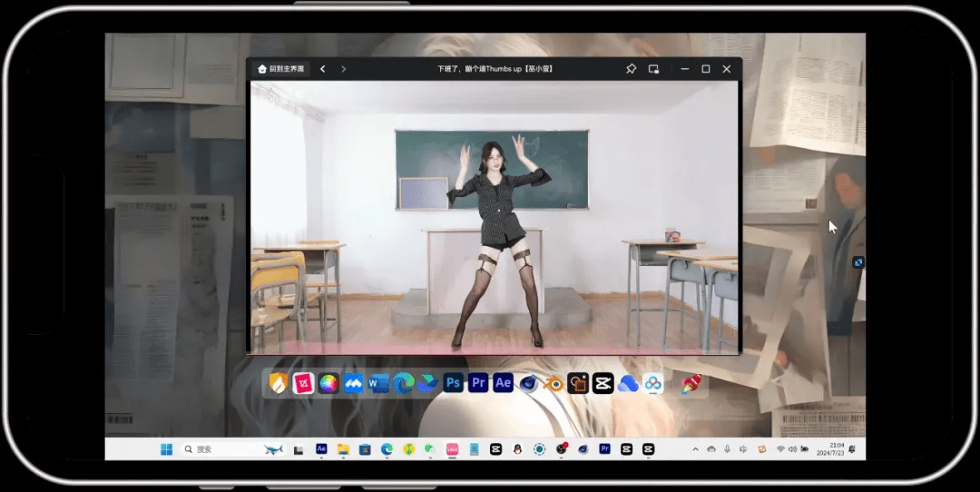Launch Word from the dock

coord(378,383)
